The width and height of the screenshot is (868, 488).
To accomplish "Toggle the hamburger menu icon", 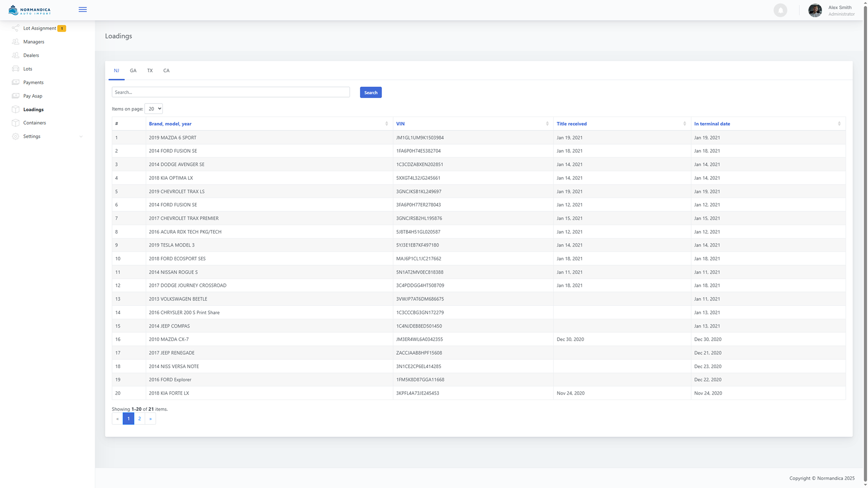I will pos(82,9).
